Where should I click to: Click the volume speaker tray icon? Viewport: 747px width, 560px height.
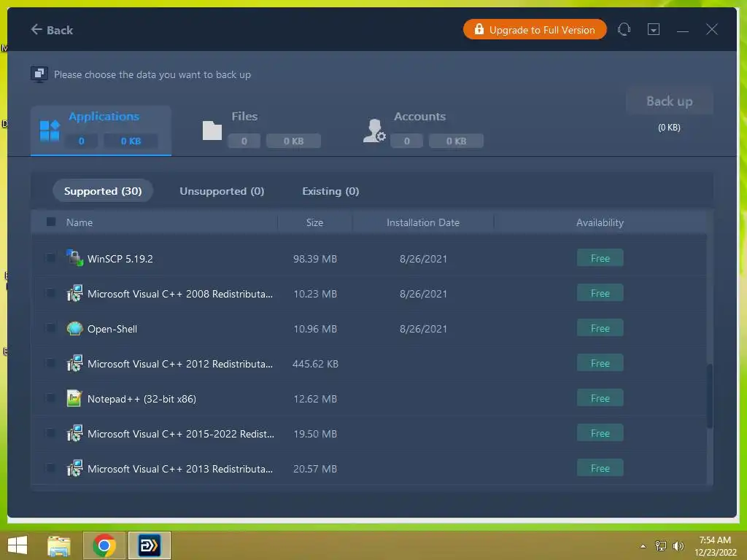pos(678,545)
